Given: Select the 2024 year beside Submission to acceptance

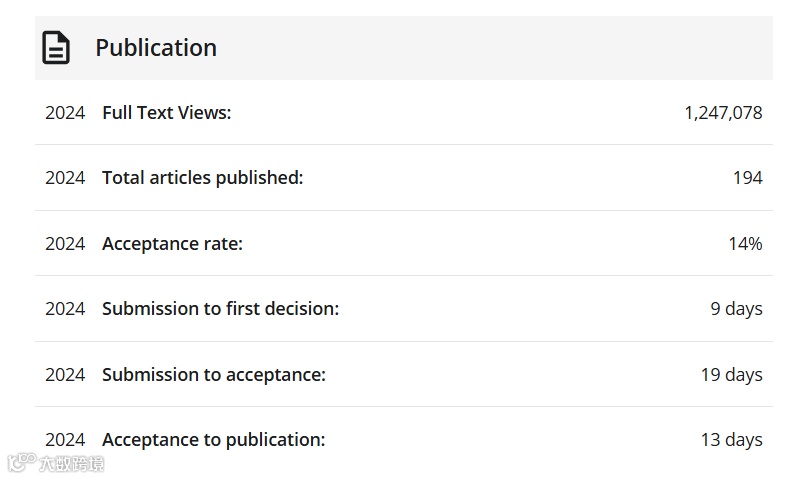Looking at the screenshot, I should (65, 375).
